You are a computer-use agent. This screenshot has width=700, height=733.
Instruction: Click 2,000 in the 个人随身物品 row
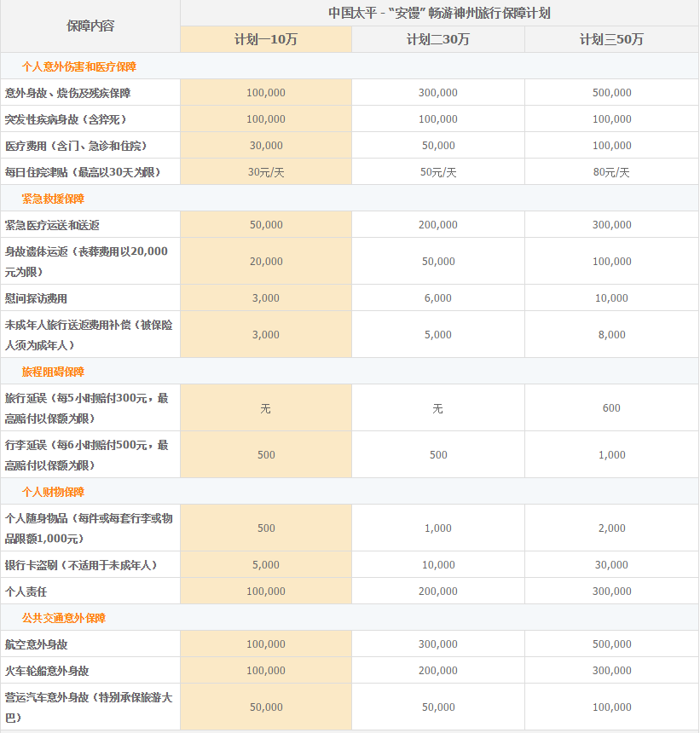(611, 528)
